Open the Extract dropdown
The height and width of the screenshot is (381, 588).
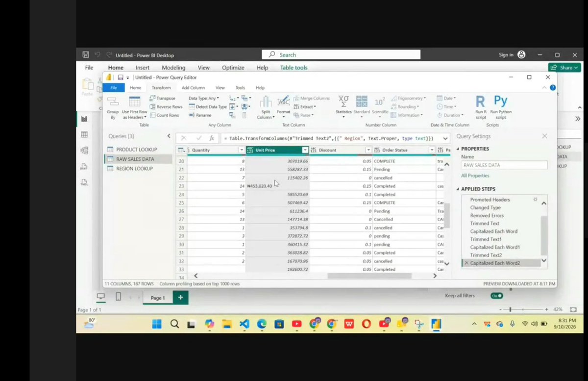coord(305,106)
